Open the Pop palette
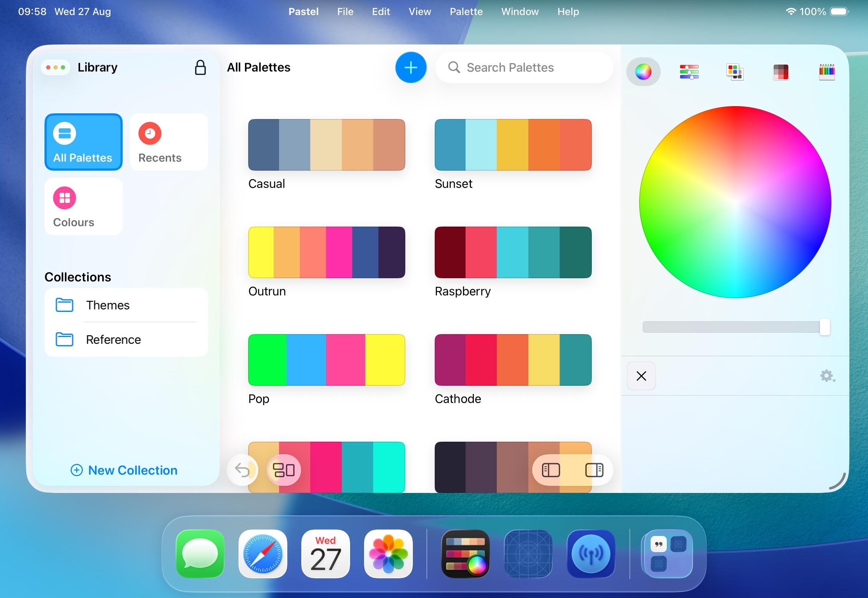868x598 pixels. click(x=326, y=360)
